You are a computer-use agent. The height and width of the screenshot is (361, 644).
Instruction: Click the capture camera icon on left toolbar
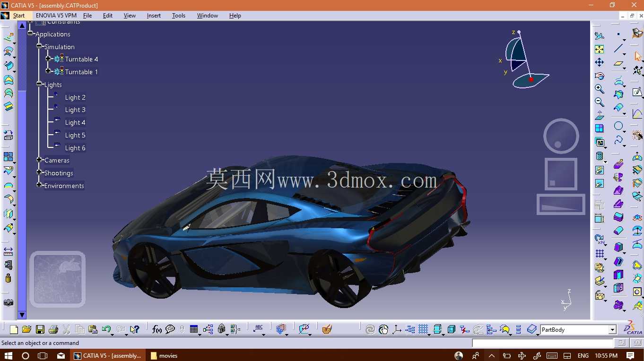tap(8, 303)
